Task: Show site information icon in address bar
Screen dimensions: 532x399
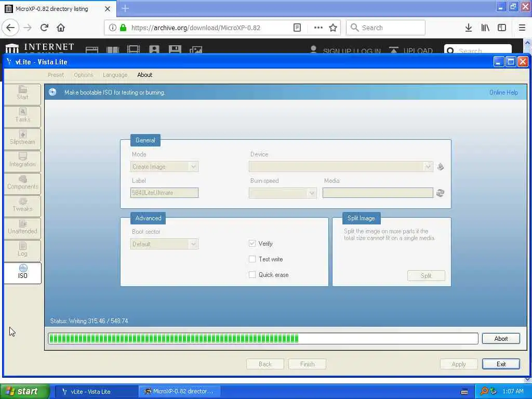Action: click(113, 28)
